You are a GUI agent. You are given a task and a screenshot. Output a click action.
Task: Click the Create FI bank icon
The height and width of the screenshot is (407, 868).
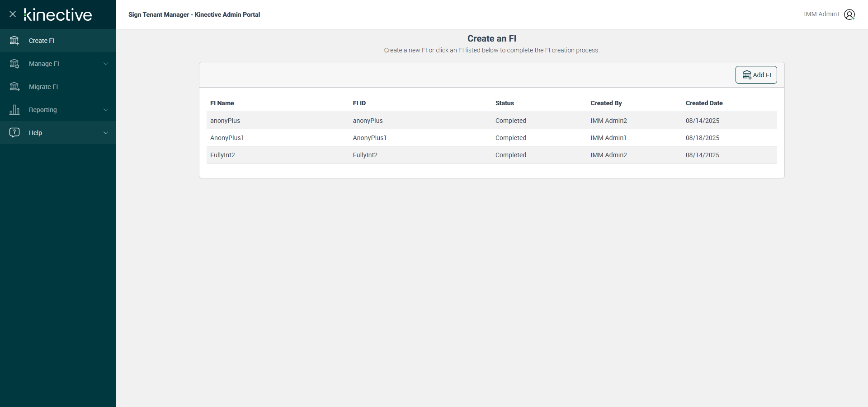click(14, 41)
